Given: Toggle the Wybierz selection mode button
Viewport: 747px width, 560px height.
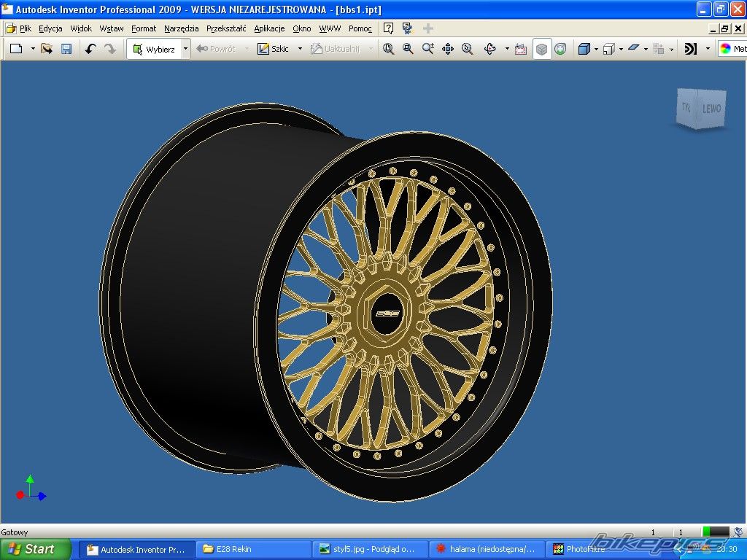Looking at the screenshot, I should click(x=154, y=49).
